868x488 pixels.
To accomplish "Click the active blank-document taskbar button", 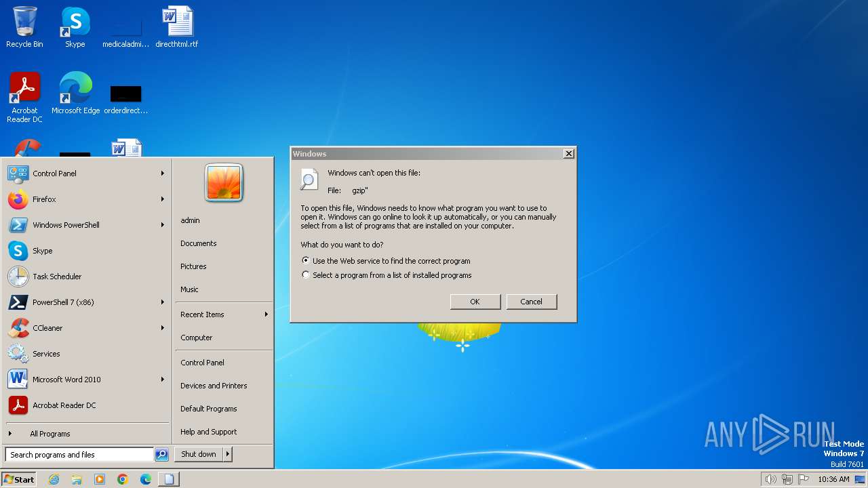I will point(169,479).
